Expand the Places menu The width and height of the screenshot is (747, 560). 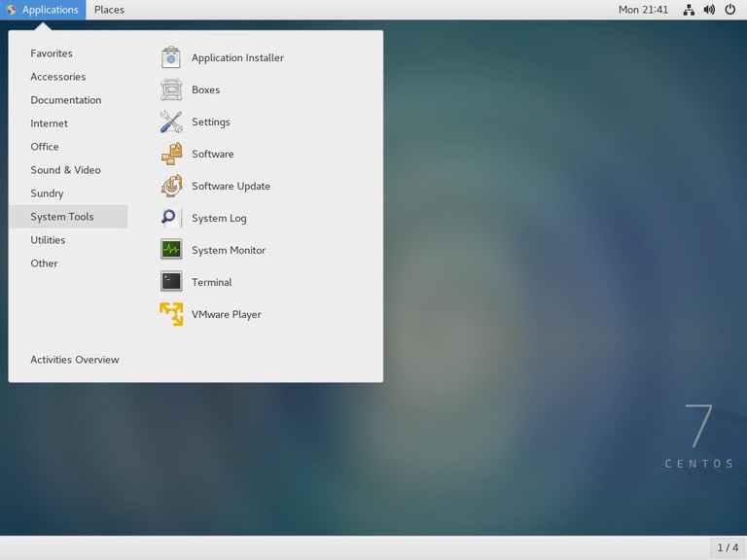[x=109, y=10]
